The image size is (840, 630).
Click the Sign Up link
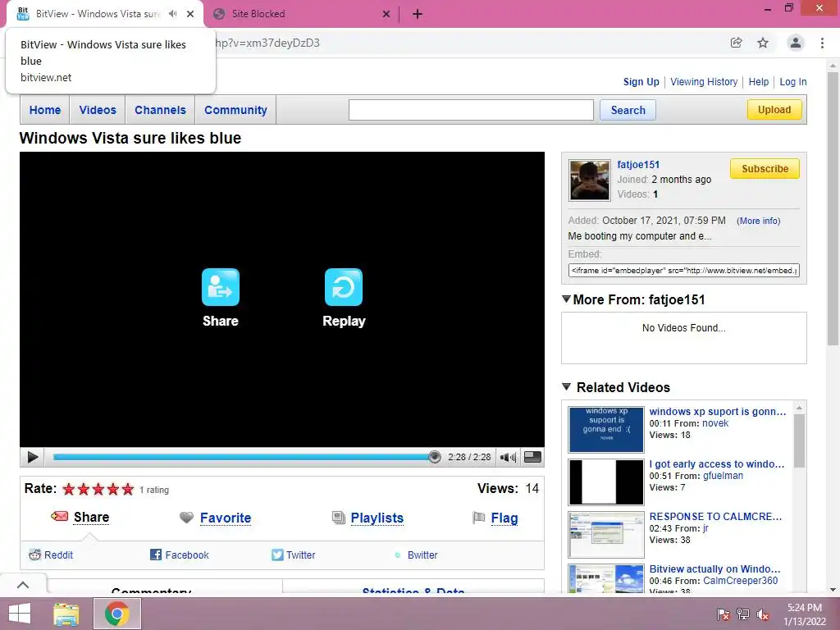pos(641,82)
